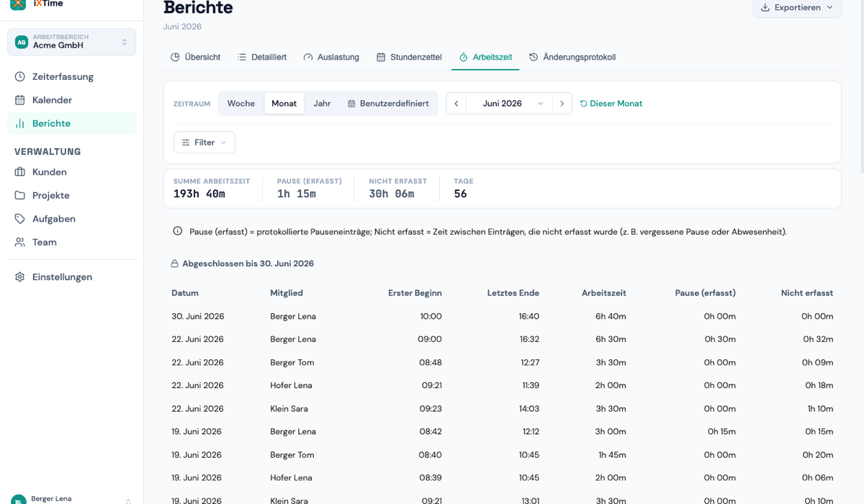The height and width of the screenshot is (504, 864).
Task: Click the Arbeitszeit stopwatch icon
Action: pyautogui.click(x=464, y=57)
